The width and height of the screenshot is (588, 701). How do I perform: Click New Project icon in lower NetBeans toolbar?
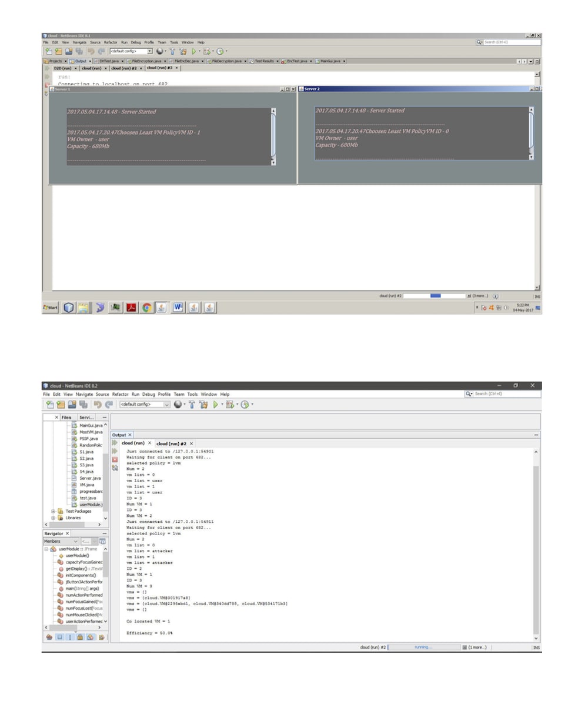pos(61,405)
